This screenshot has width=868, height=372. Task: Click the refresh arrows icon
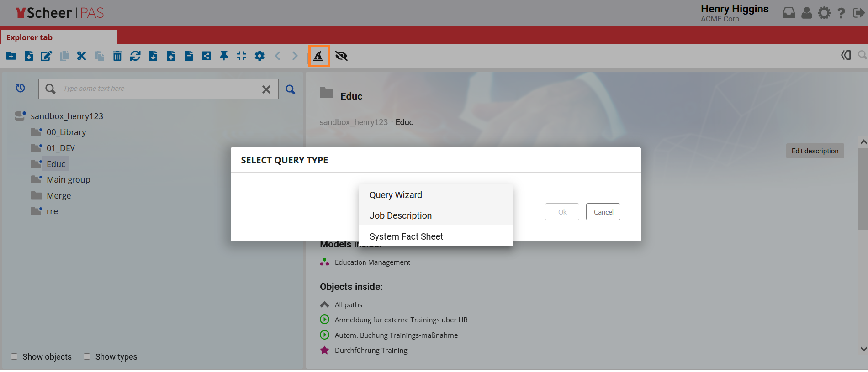pyautogui.click(x=135, y=56)
